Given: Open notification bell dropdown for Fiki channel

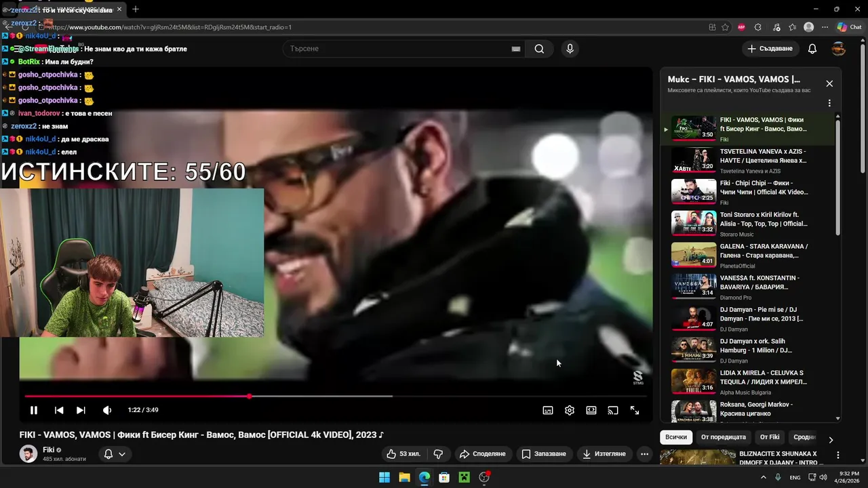Looking at the screenshot, I should (114, 454).
